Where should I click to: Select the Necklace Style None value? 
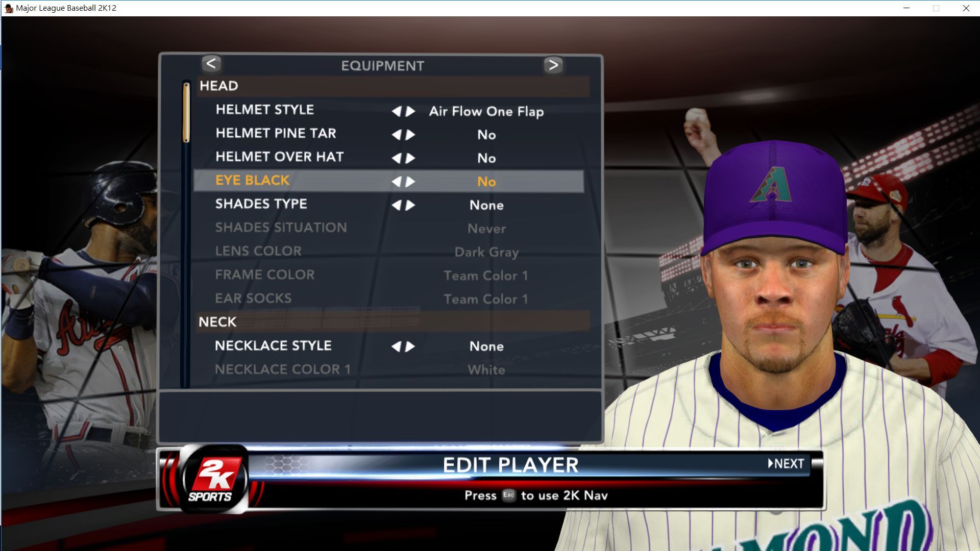coord(486,346)
